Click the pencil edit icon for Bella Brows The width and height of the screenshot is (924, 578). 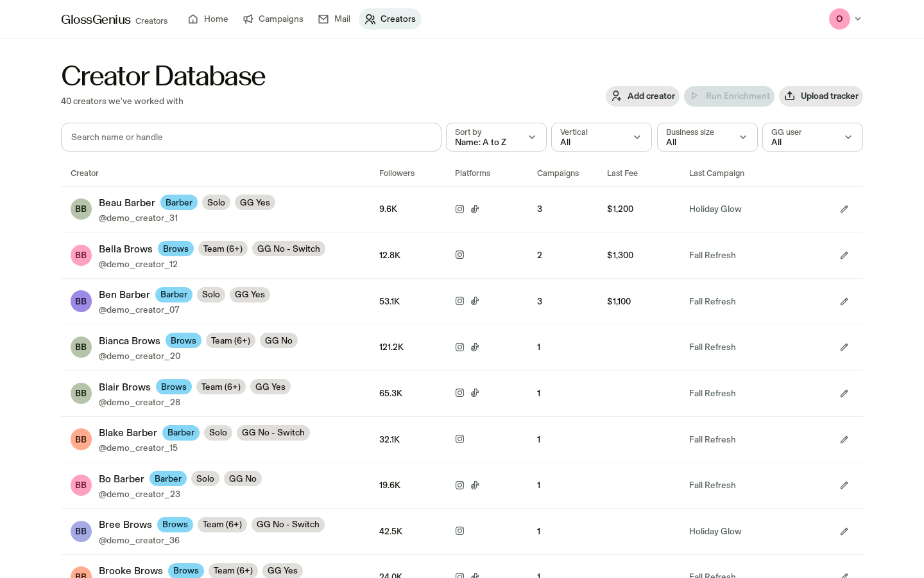tap(844, 256)
